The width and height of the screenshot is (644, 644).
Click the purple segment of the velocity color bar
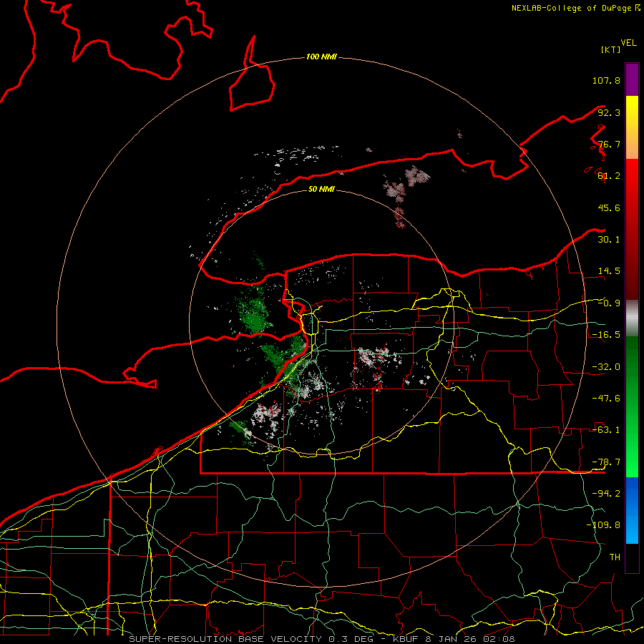point(632,80)
